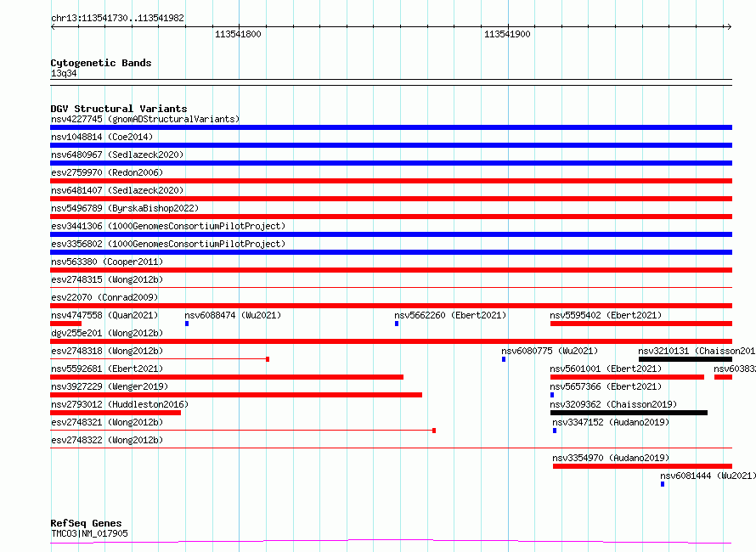Click esv2748318 (Wong2012b) label

click(107, 351)
